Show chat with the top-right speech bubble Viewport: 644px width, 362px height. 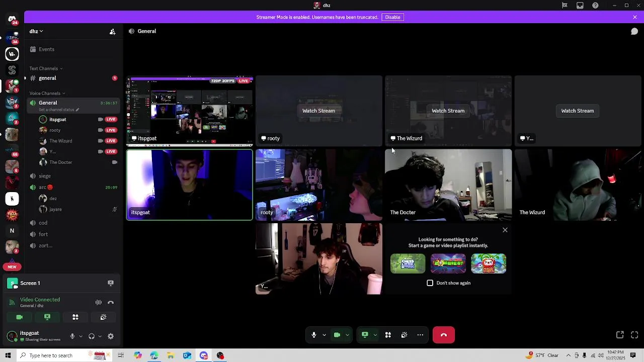pyautogui.click(x=634, y=31)
